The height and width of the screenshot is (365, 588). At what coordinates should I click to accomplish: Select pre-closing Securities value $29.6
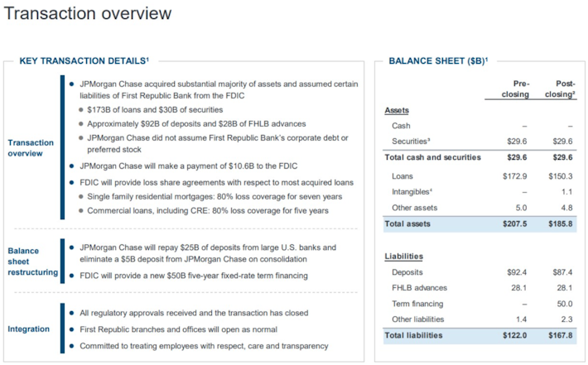(517, 142)
